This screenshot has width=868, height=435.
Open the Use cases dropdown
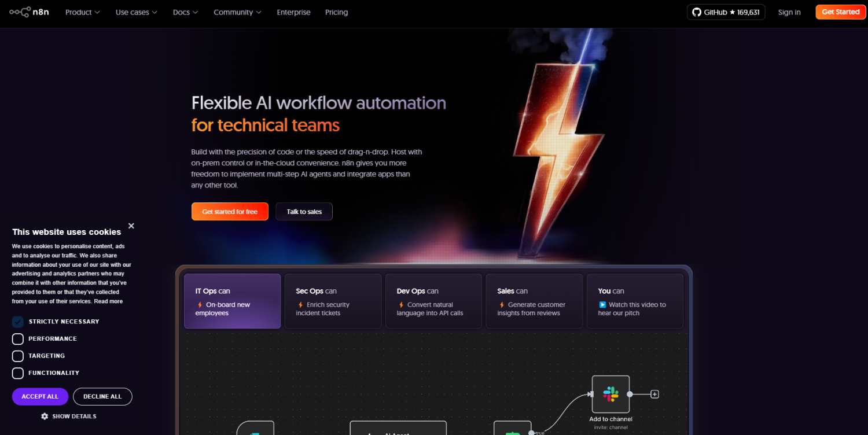(x=136, y=12)
